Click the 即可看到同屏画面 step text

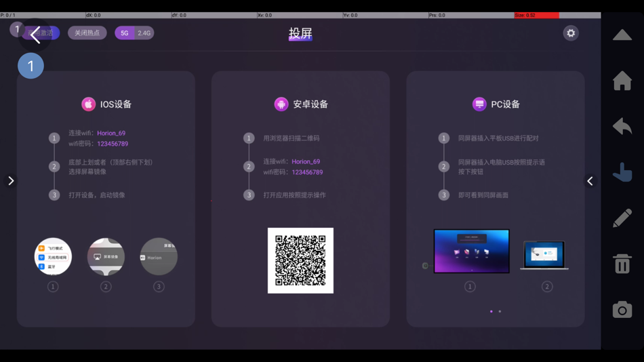tap(483, 195)
